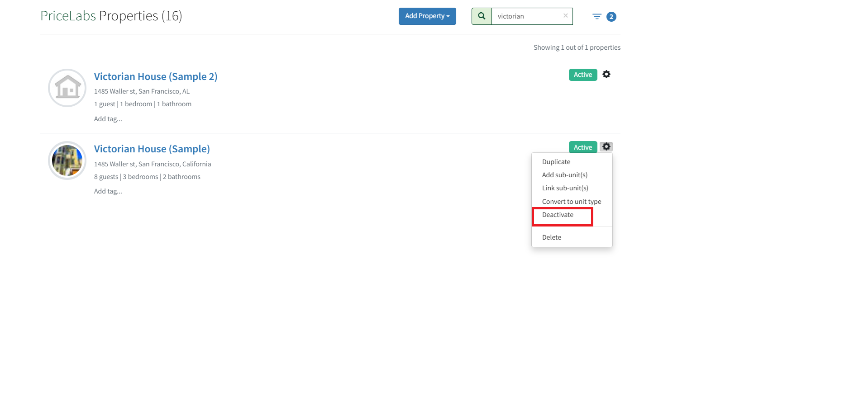
Task: Click the search field containing "victorian"
Action: (x=527, y=16)
